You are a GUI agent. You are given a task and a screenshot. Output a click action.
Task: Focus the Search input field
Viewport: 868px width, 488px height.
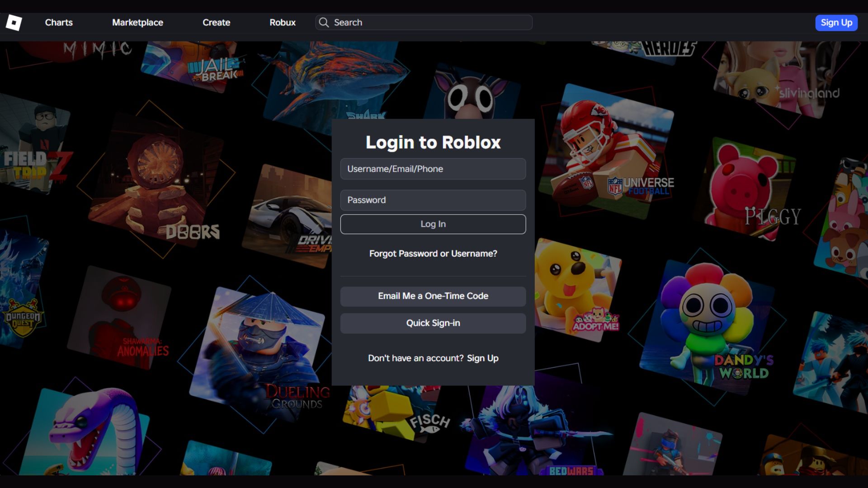coord(424,22)
